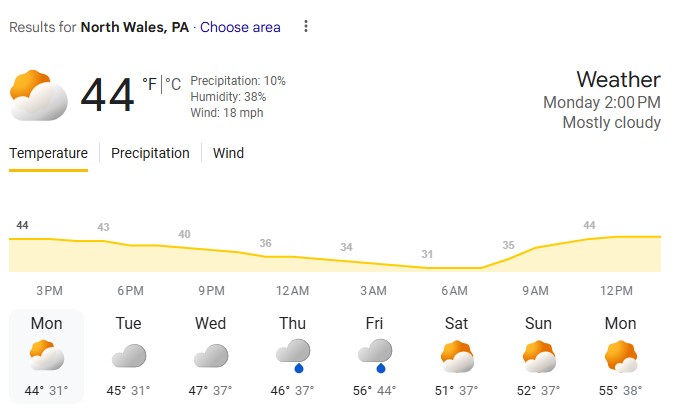Switch to the Wind tab
The width and height of the screenshot is (686, 413).
(x=228, y=153)
